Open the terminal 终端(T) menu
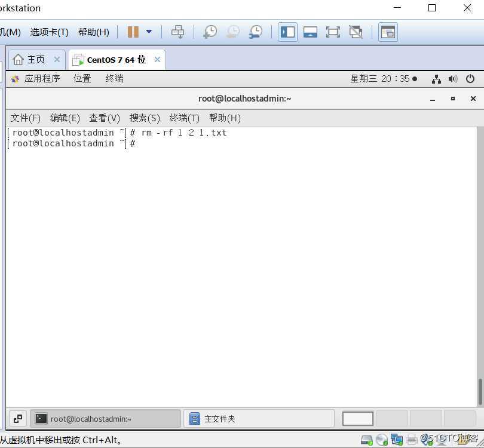The width and height of the screenshot is (484, 448). [x=184, y=118]
